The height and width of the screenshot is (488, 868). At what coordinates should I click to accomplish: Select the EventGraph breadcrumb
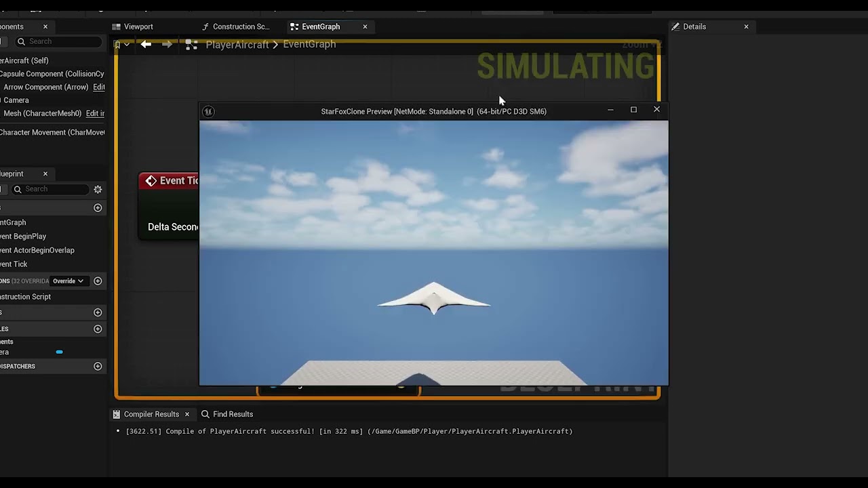(309, 44)
